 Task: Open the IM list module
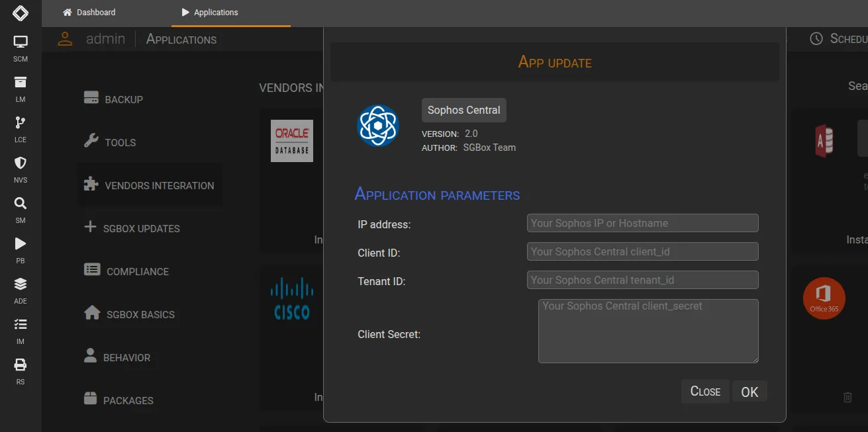(x=20, y=325)
